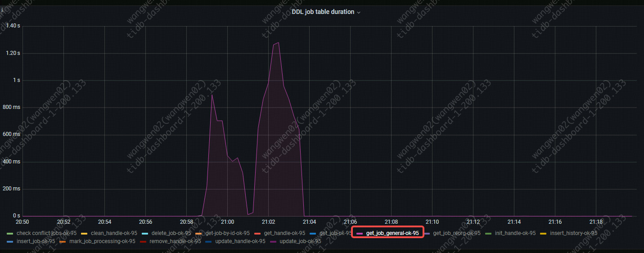
Task: Show only update_job-ok-95 series
Action: [300, 241]
